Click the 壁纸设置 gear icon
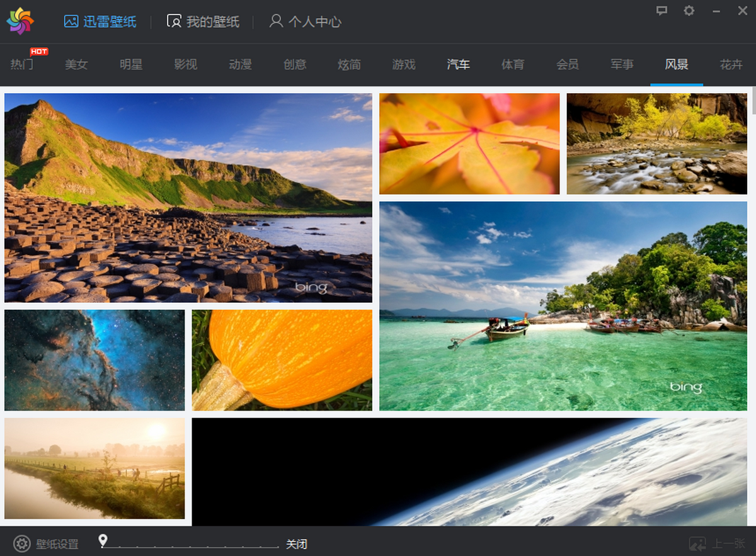Viewport: 756px width, 556px height. tap(22, 544)
